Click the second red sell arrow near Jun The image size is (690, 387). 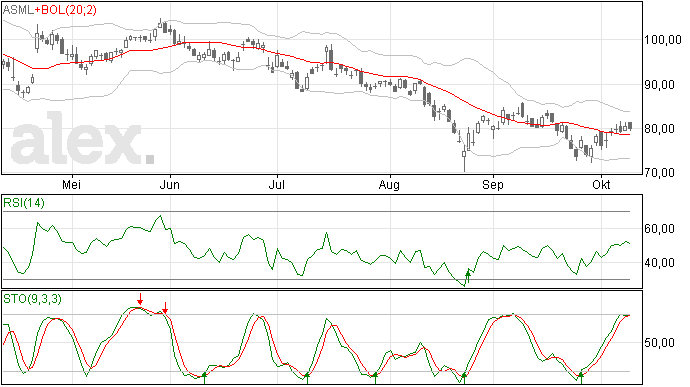[x=165, y=308]
